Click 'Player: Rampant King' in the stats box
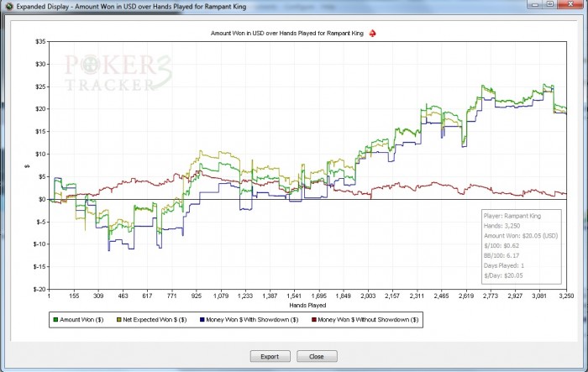Screen dimensions: 588x372 coord(512,216)
